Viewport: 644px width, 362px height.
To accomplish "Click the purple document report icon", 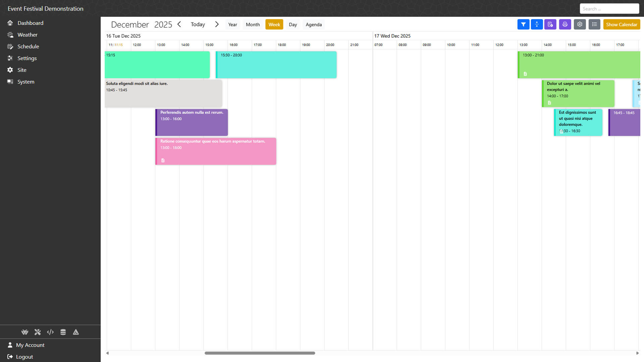I will click(550, 24).
